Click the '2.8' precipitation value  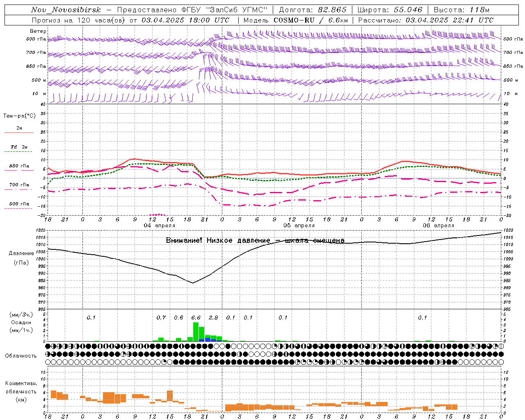coord(213,317)
